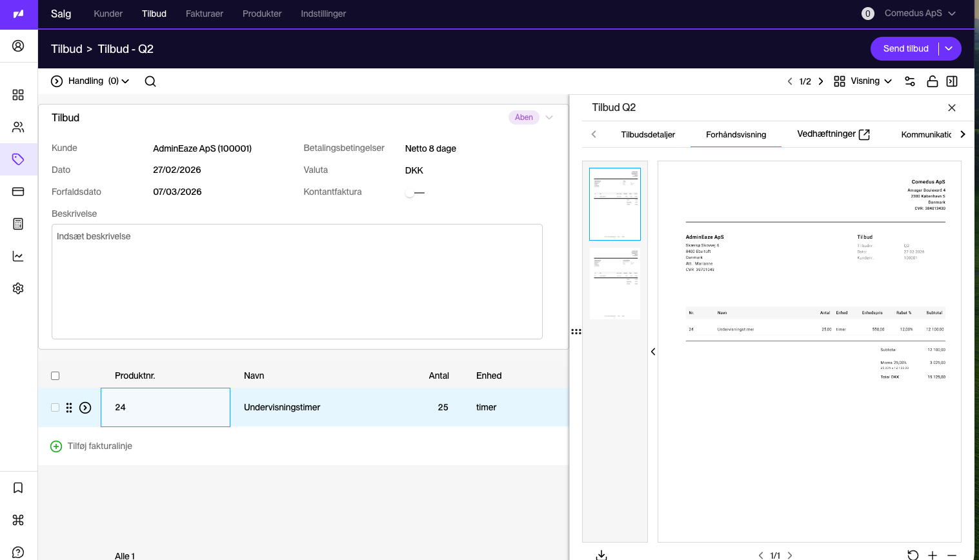Check the select-all checkbox in table header
This screenshot has width=979, height=560.
tap(55, 375)
